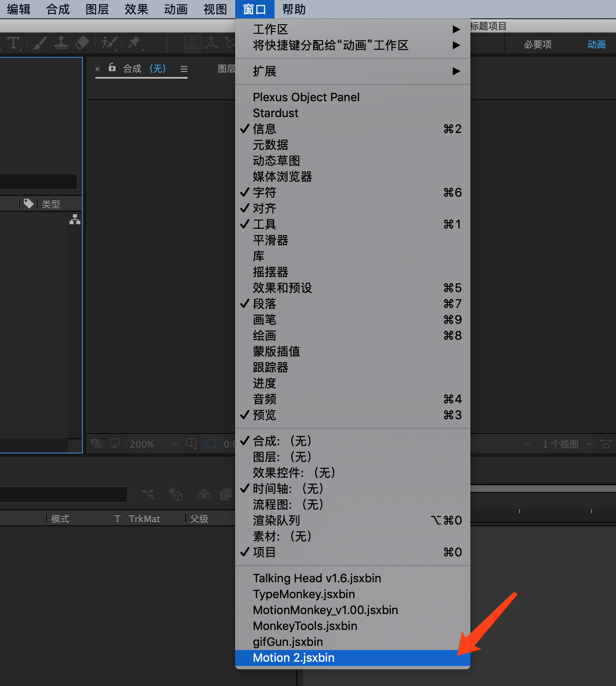Click the primary viewer monitor icon

[115, 443]
